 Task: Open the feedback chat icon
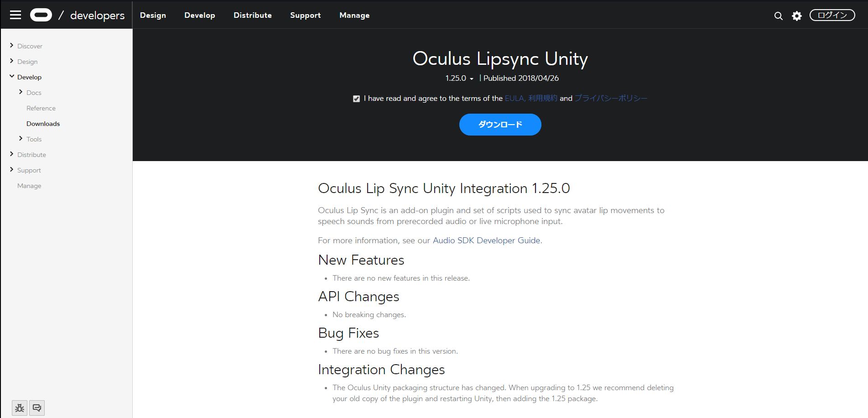(x=36, y=408)
